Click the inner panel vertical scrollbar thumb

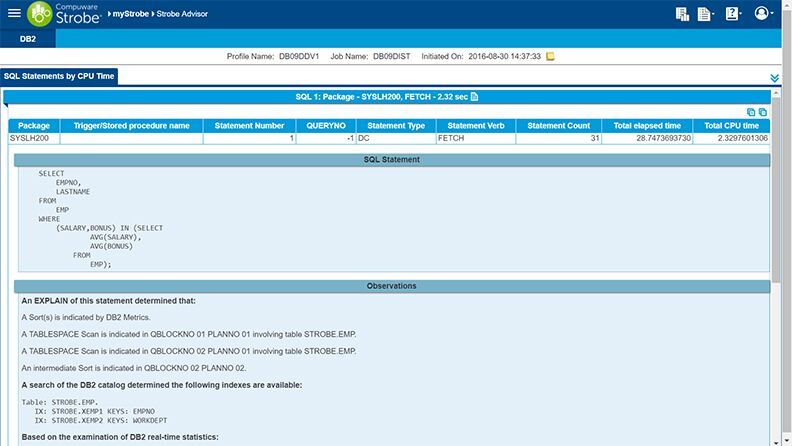(776, 190)
